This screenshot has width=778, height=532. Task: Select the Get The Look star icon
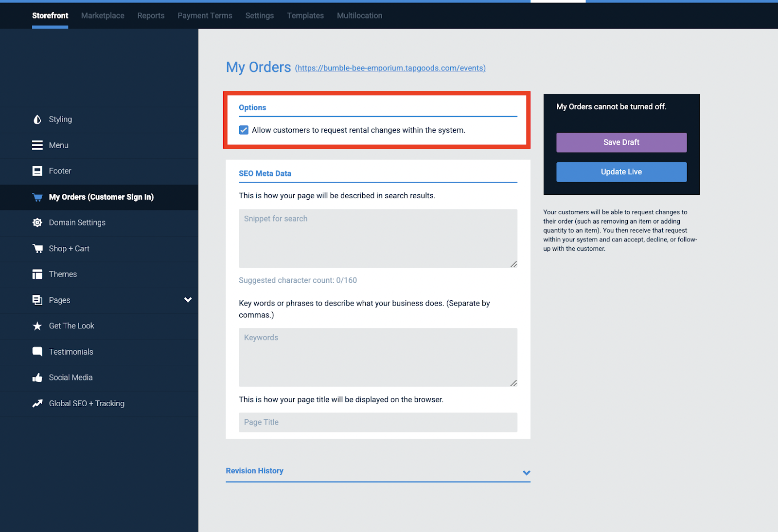point(37,326)
